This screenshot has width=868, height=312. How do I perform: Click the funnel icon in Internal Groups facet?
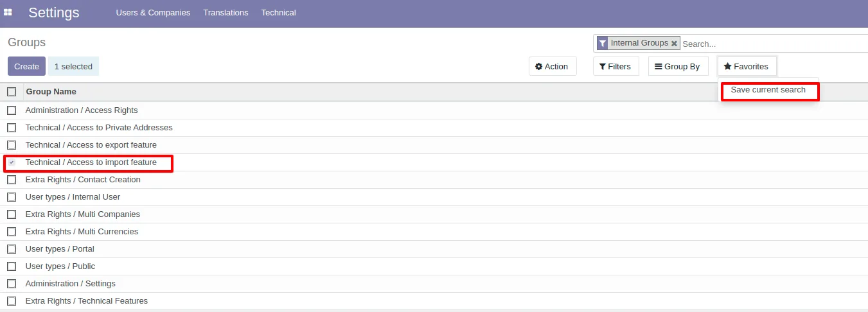coord(602,43)
